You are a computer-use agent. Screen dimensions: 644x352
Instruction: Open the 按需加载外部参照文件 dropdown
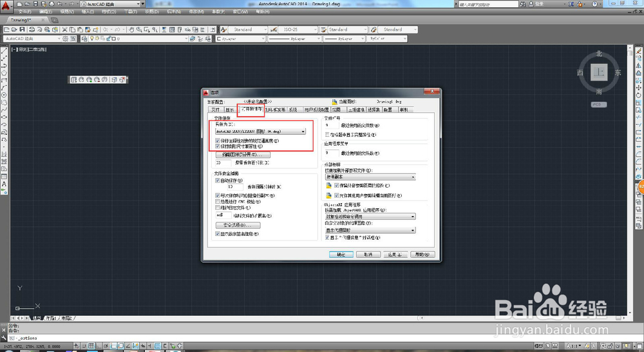click(x=370, y=177)
